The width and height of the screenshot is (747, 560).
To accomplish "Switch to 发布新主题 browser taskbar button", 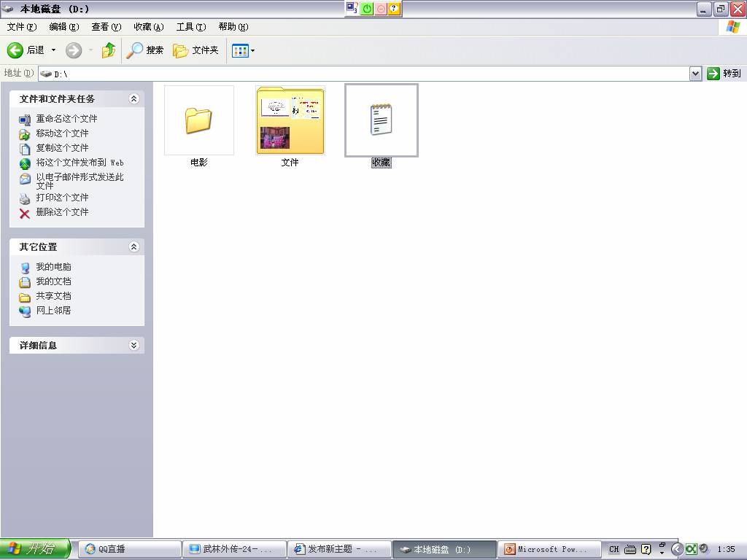I will click(x=339, y=549).
